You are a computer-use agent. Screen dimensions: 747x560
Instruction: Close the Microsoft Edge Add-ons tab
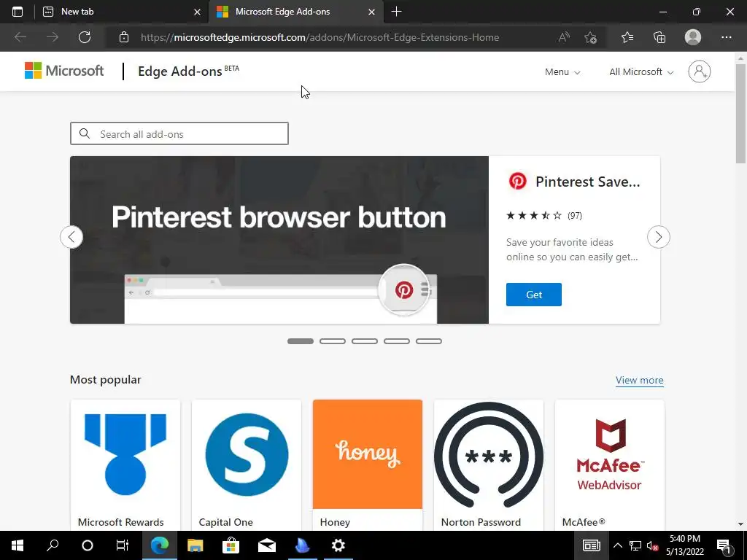click(x=371, y=12)
